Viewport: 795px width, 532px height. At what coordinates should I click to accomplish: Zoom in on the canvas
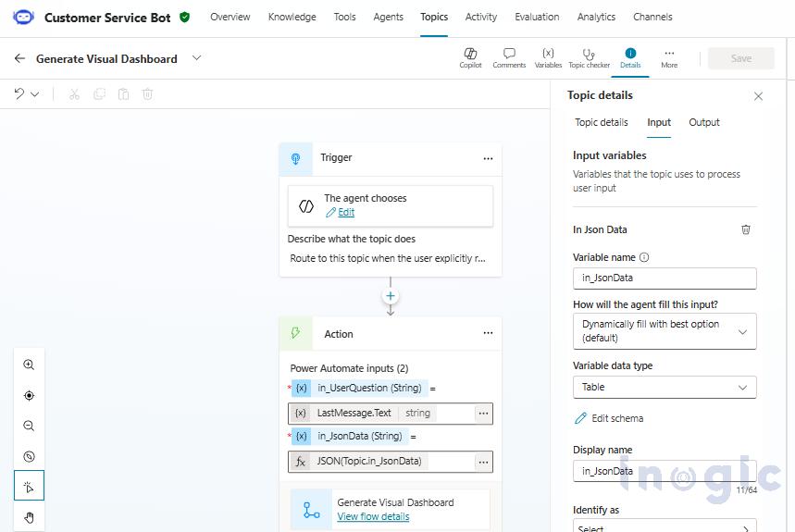pos(29,365)
